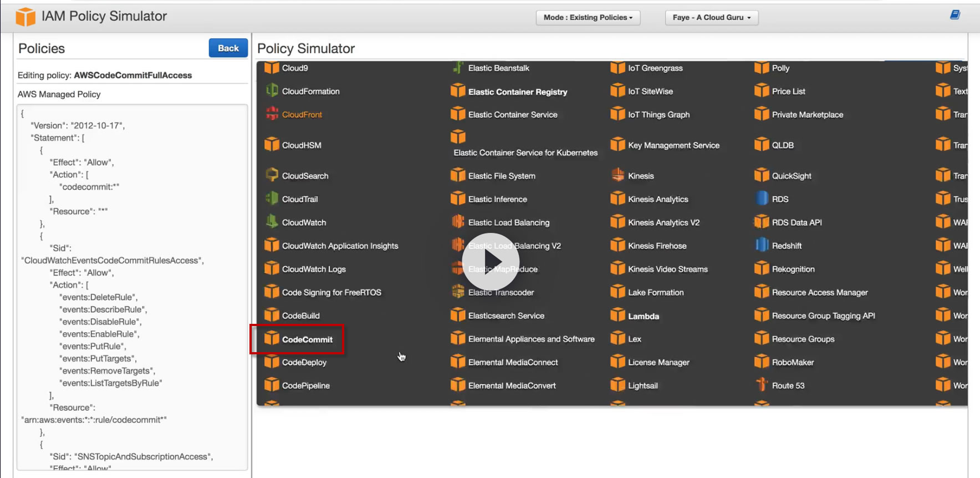Click the CodeCommit service icon
Screen dimensions: 980x478
(x=272, y=339)
